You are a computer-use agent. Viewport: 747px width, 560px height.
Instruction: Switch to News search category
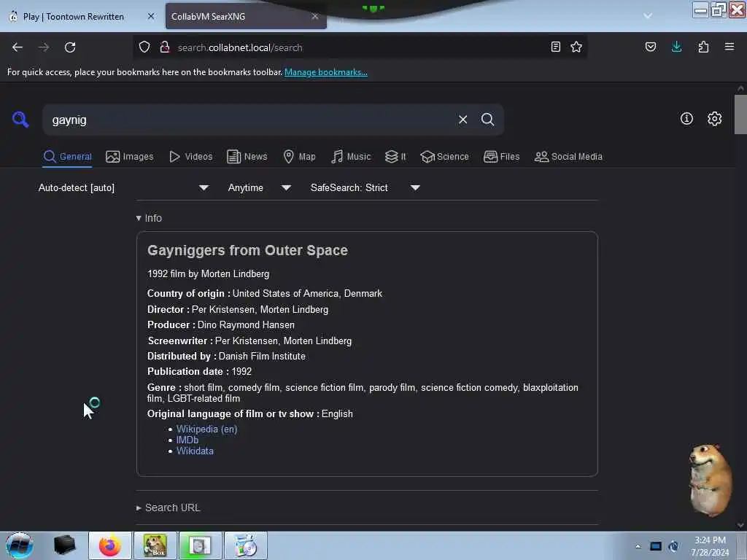pos(247,157)
